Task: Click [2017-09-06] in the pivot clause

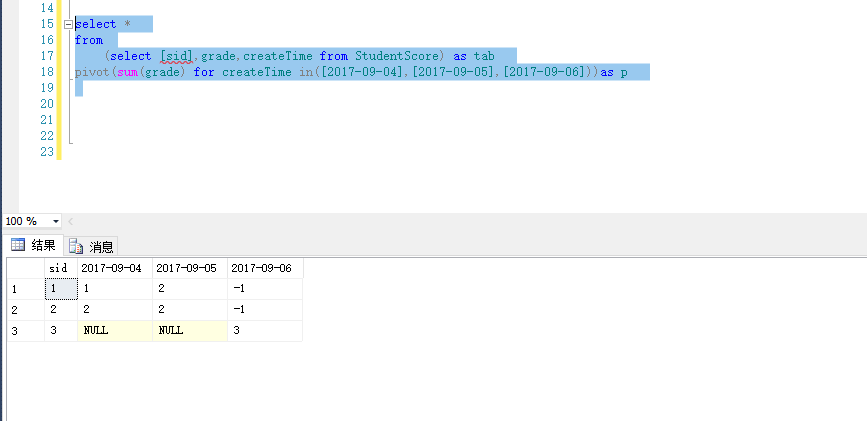Action: point(544,72)
